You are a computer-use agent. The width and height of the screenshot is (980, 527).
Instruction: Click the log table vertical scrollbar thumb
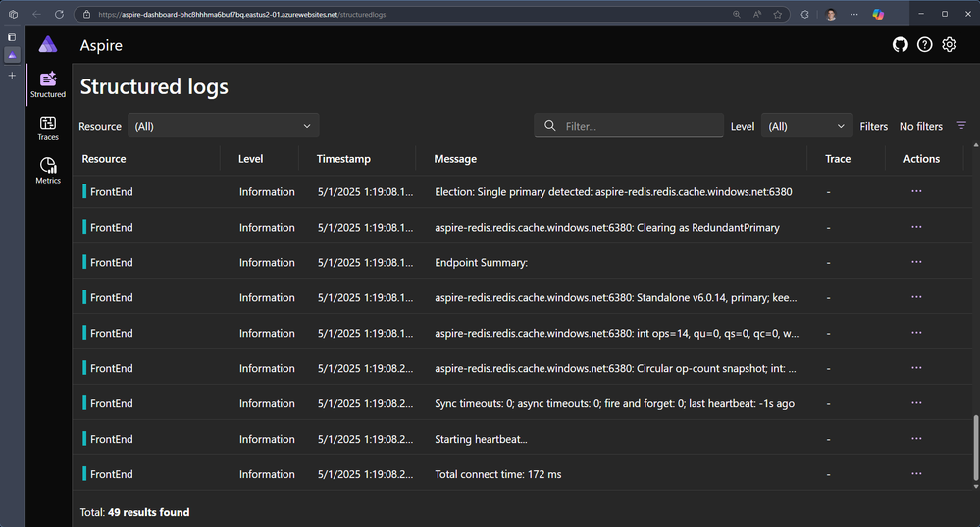coord(976,447)
